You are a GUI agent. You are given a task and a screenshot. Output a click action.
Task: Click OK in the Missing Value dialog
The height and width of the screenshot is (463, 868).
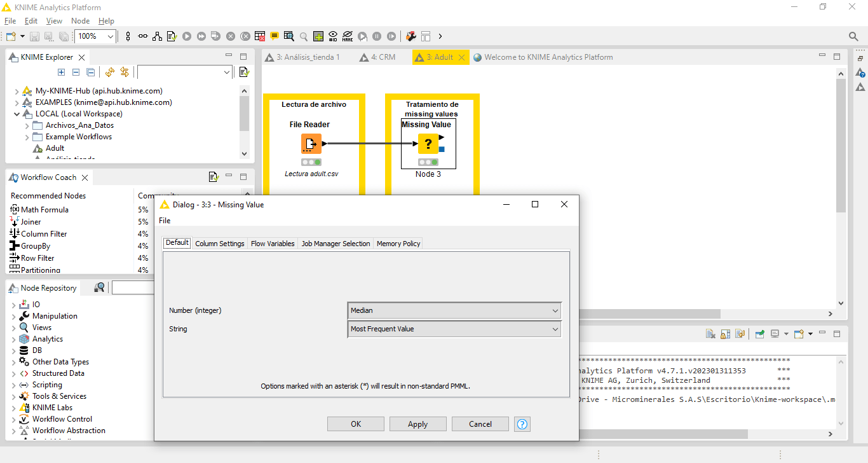pos(356,424)
